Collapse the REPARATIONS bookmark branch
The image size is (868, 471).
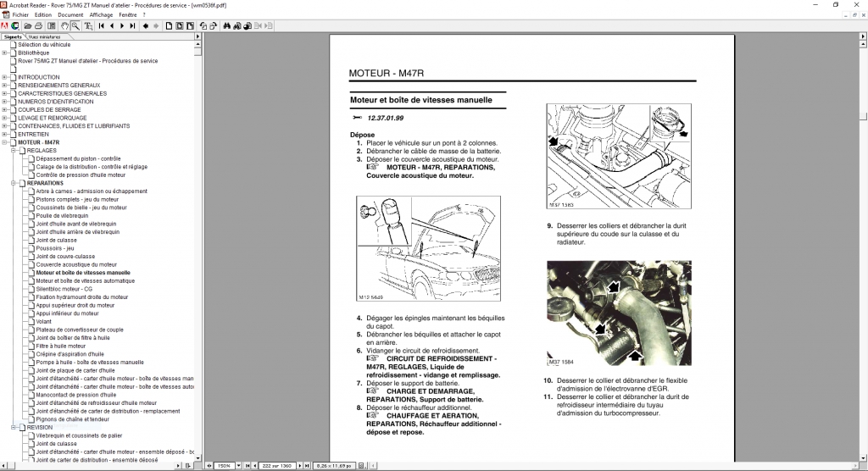point(14,183)
